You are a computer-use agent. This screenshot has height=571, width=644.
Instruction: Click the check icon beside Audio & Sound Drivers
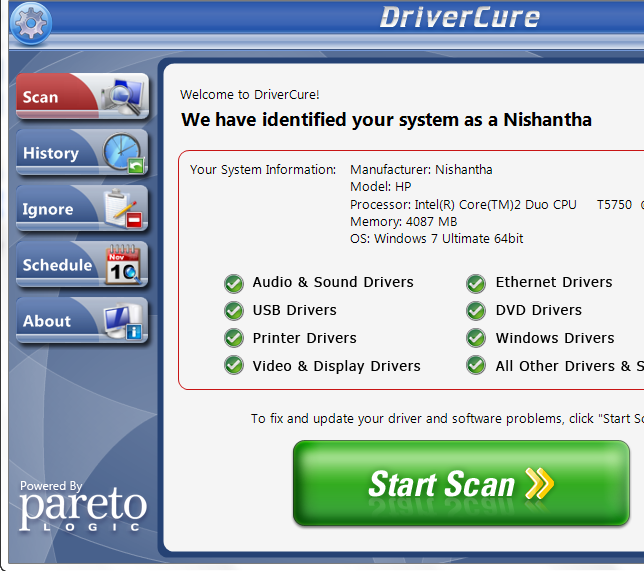(x=234, y=283)
